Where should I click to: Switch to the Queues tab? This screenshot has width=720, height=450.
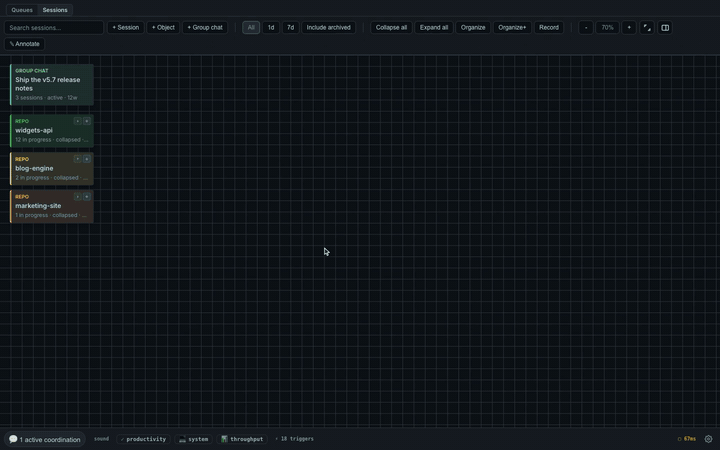(x=22, y=10)
